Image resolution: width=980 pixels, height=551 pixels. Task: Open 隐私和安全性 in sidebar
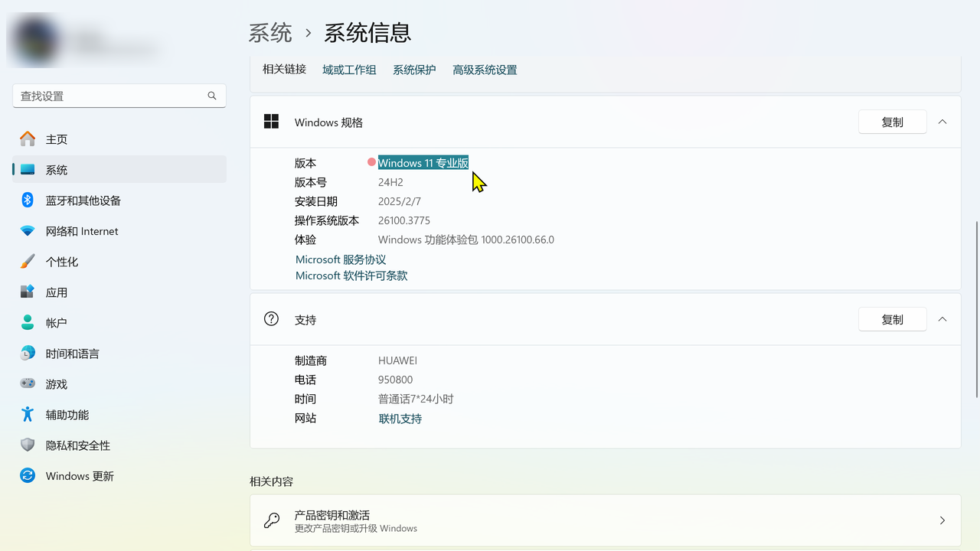click(x=77, y=445)
